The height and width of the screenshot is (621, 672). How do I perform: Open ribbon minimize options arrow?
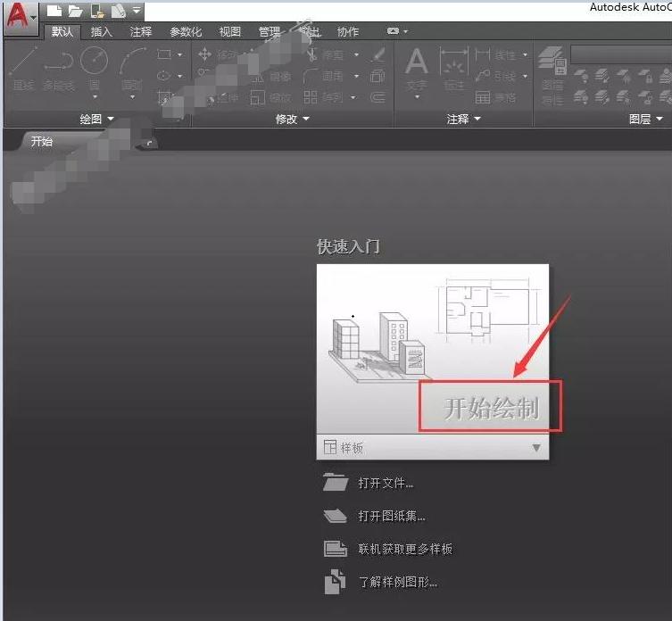(406, 31)
